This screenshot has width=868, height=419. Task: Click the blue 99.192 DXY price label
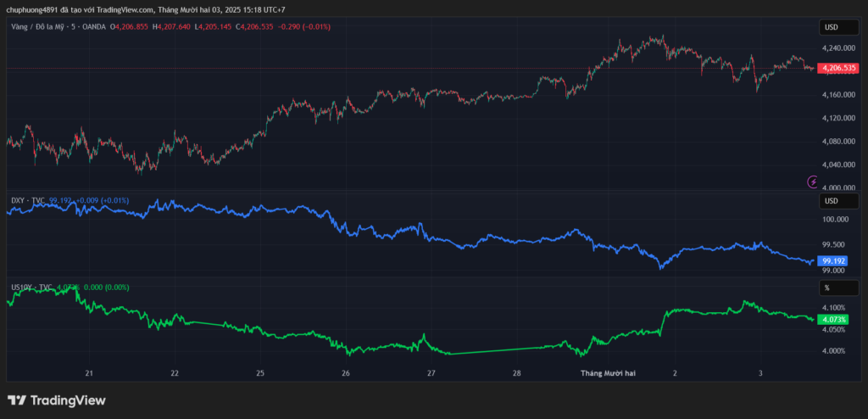click(x=834, y=261)
